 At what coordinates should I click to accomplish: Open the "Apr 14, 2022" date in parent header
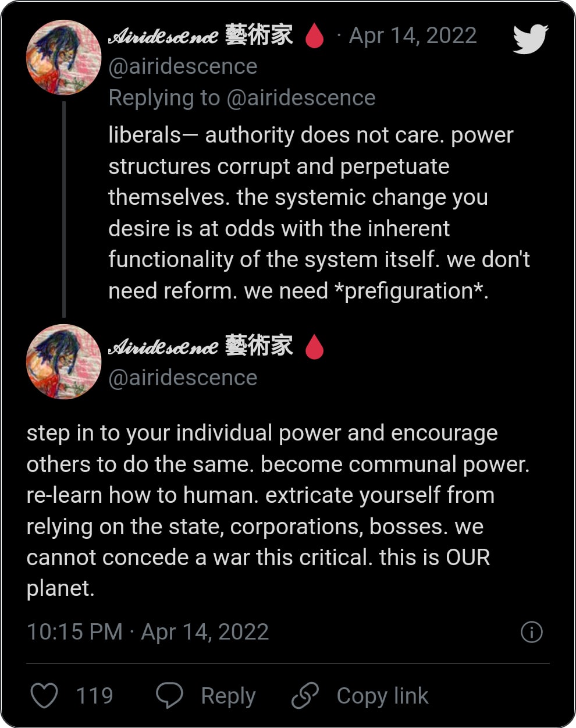coord(413,36)
